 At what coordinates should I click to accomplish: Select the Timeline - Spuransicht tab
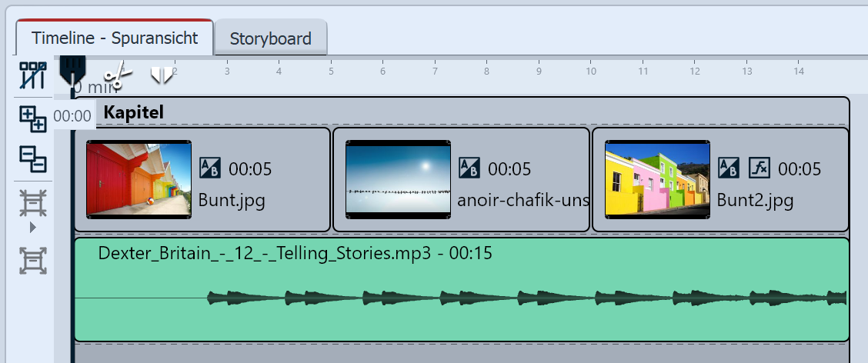pos(114,38)
